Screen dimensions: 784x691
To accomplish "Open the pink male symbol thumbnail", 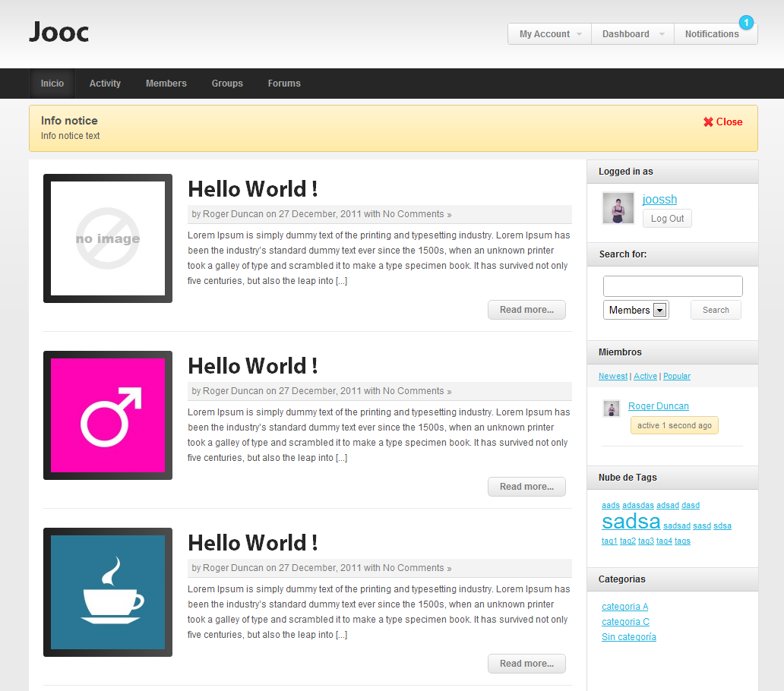I will click(108, 415).
